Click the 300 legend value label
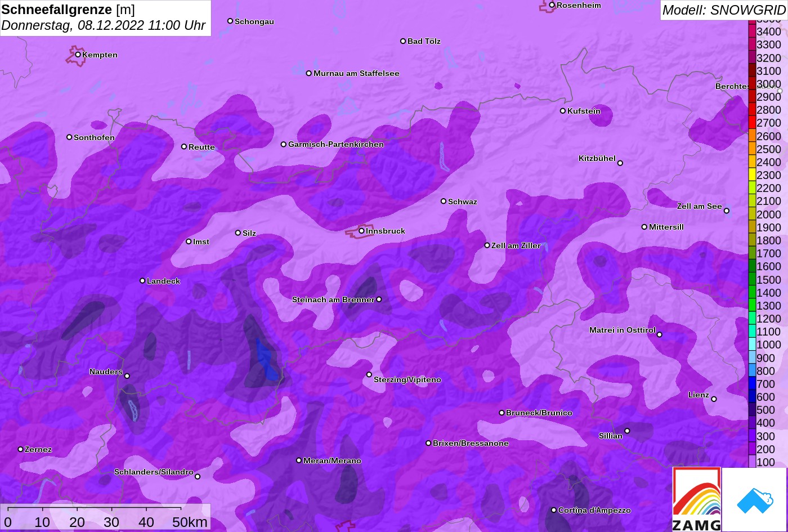Screen dimensions: 788x532 tap(766, 436)
